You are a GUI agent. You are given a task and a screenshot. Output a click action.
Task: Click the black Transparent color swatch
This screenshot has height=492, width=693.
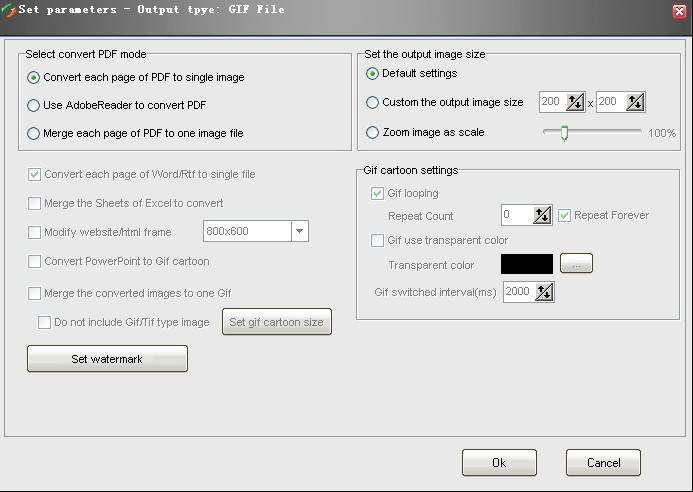[x=527, y=264]
